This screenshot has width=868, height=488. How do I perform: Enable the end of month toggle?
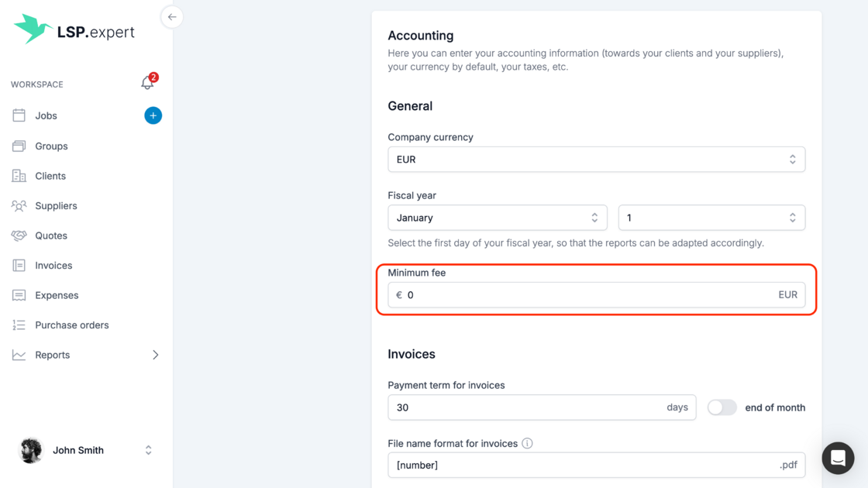tap(722, 407)
